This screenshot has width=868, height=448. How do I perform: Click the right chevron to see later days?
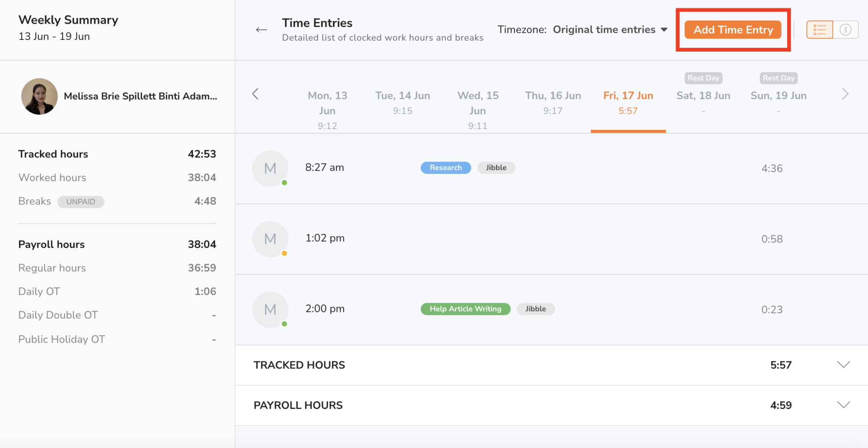[x=845, y=94]
